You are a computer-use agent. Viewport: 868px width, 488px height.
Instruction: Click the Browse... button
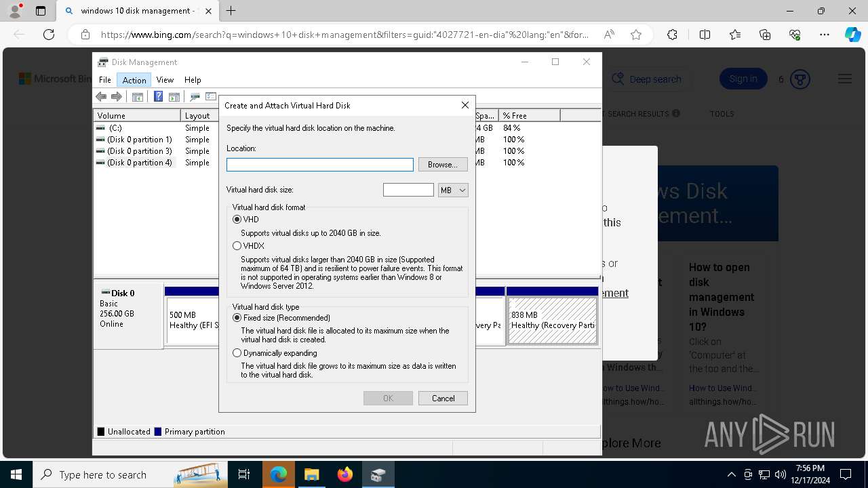point(443,165)
